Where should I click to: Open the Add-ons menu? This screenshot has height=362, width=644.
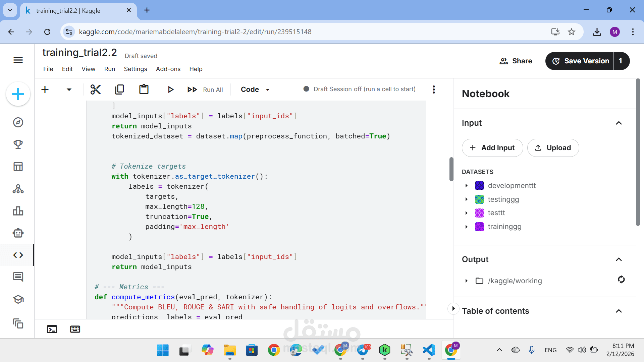[x=168, y=69]
